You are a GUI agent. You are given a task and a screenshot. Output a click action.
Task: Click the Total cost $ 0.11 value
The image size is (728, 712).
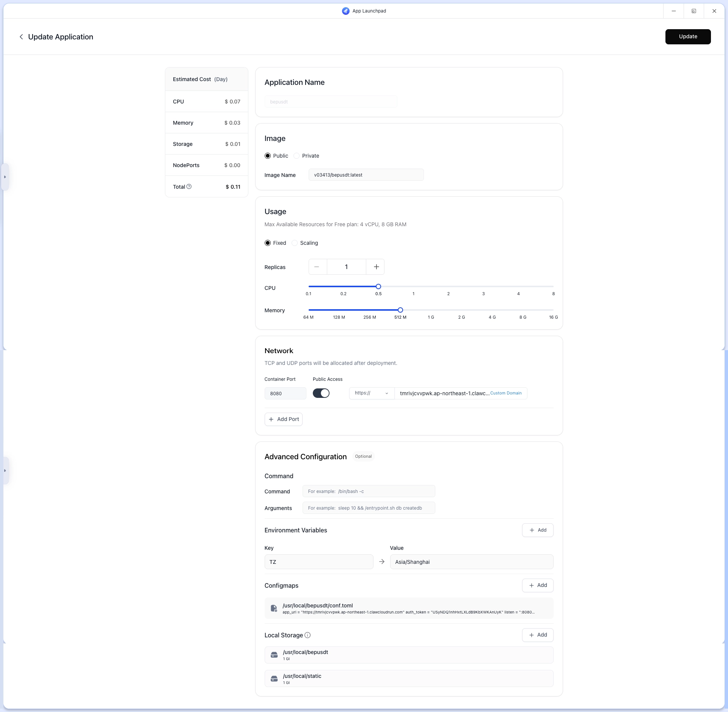click(233, 187)
